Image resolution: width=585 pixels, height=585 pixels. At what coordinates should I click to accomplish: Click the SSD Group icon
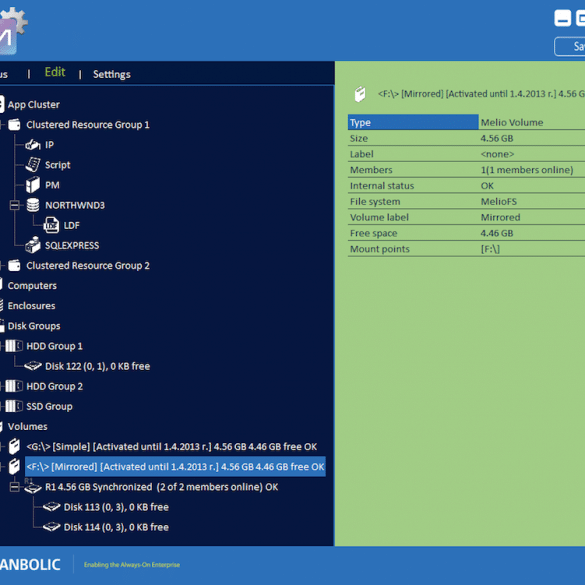14,406
